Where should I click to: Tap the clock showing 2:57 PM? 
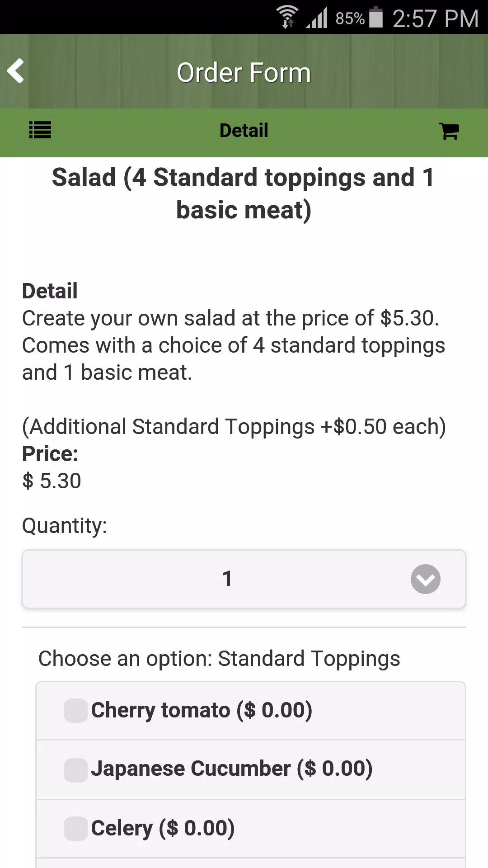coord(435,19)
